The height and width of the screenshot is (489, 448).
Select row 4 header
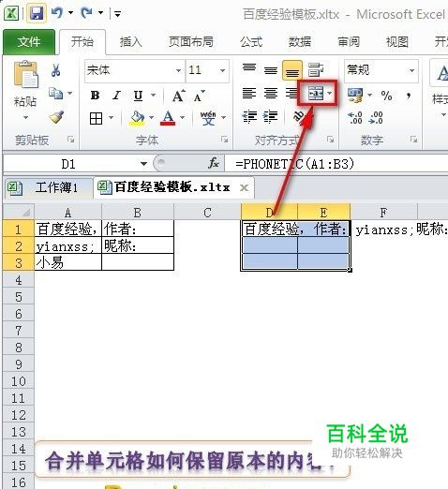pos(19,280)
